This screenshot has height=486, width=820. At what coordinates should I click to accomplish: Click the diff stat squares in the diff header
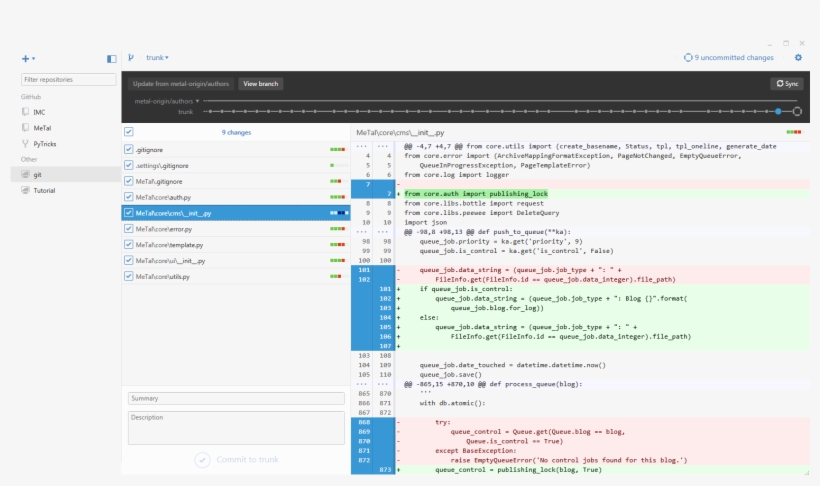point(793,132)
